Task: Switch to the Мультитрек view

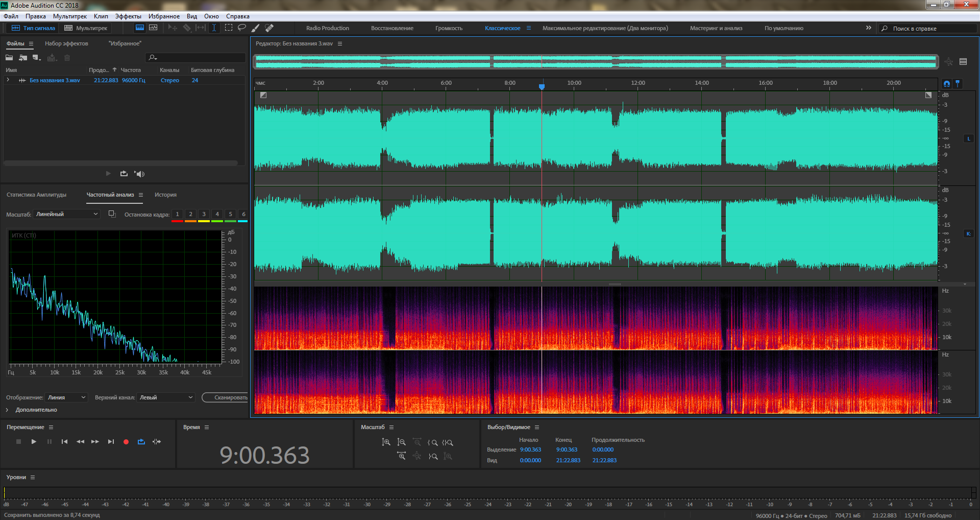Action: tap(86, 28)
